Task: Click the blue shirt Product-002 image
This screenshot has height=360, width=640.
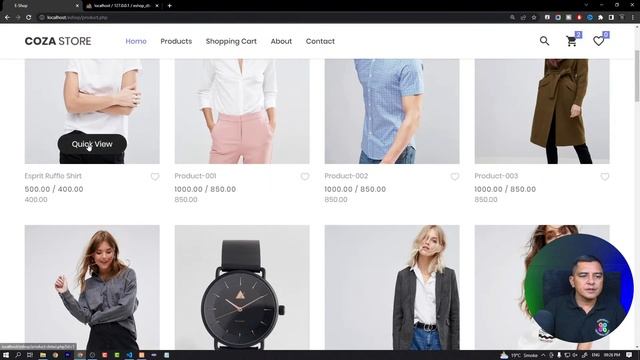Action: [392, 111]
